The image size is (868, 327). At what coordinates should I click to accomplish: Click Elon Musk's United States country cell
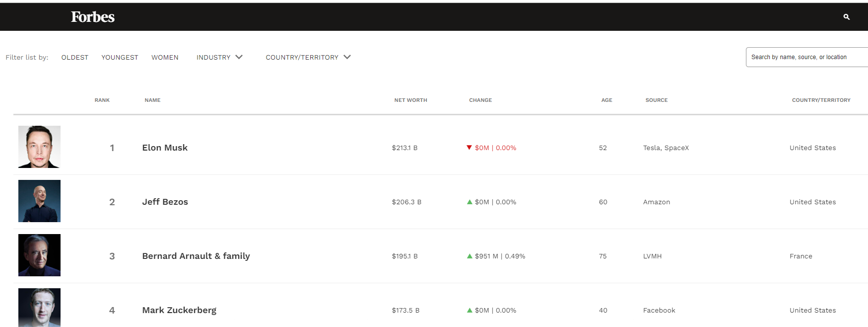point(813,148)
